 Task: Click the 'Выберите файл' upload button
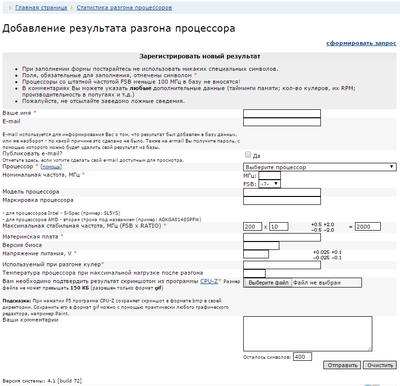click(x=268, y=283)
